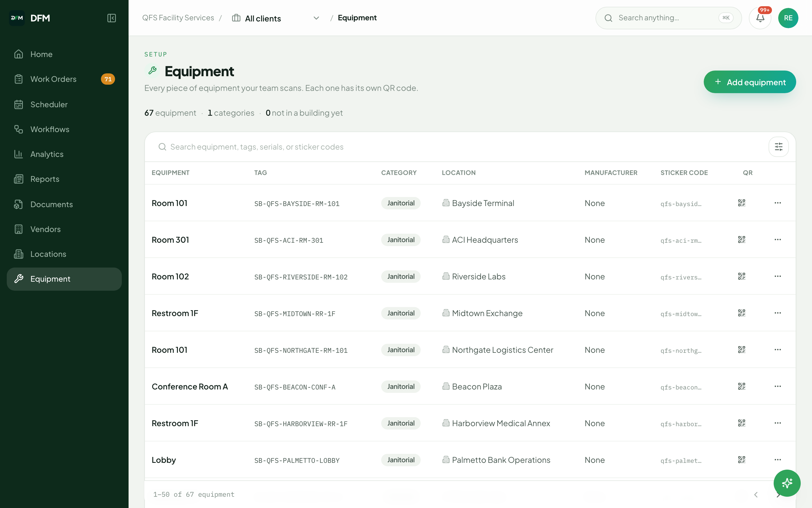This screenshot has width=812, height=508.
Task: Expand the All clients dropdown
Action: pyautogui.click(x=276, y=18)
